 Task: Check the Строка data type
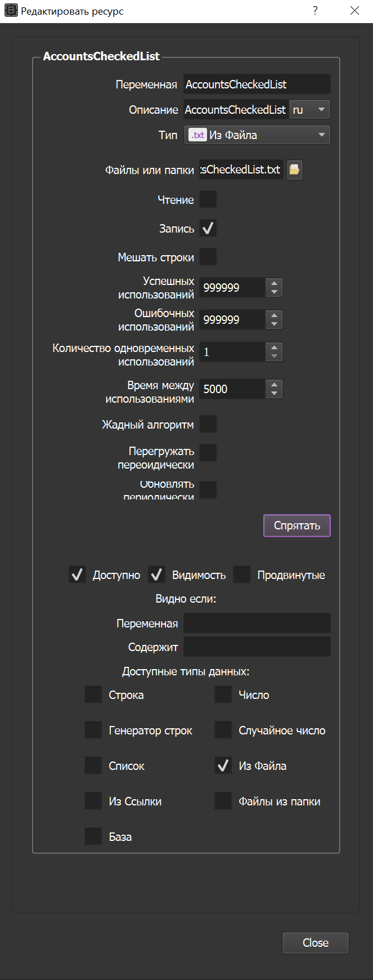(92, 694)
